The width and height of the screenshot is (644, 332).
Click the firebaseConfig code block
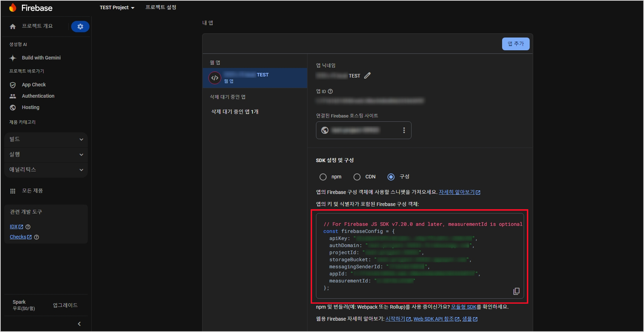[420, 256]
